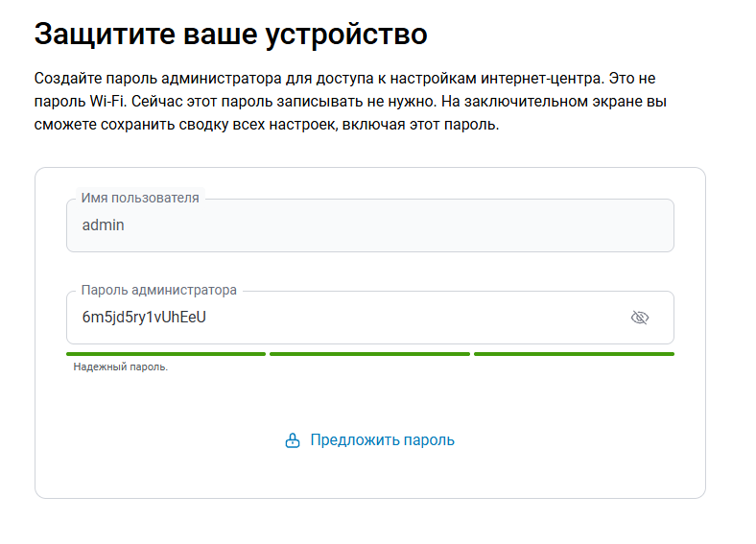This screenshot has width=756, height=544.
Task: Toggle password visibility eye icon
Action: point(640,318)
